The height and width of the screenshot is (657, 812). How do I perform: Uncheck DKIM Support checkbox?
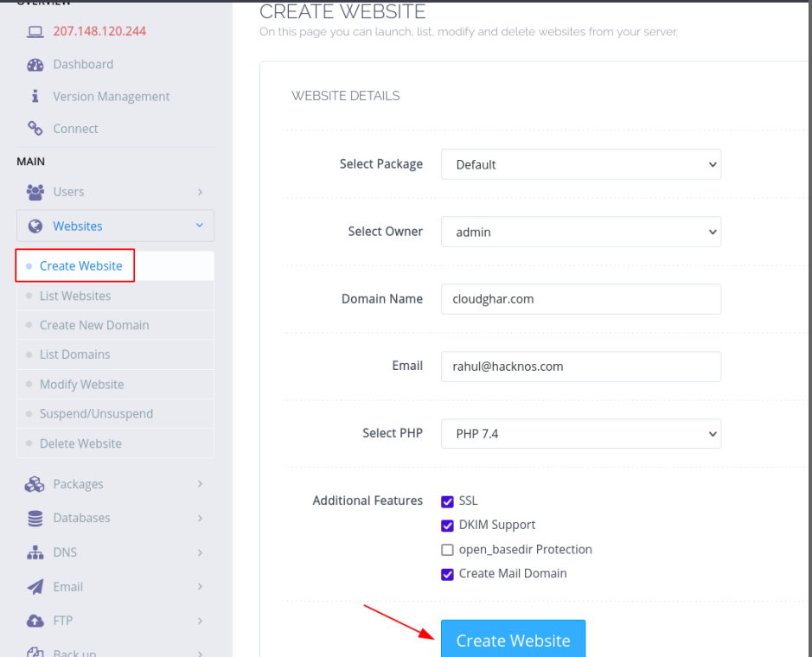[x=447, y=526]
